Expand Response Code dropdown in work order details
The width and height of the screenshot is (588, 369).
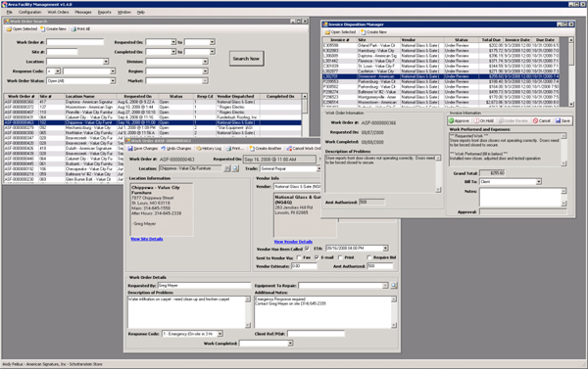click(220, 334)
